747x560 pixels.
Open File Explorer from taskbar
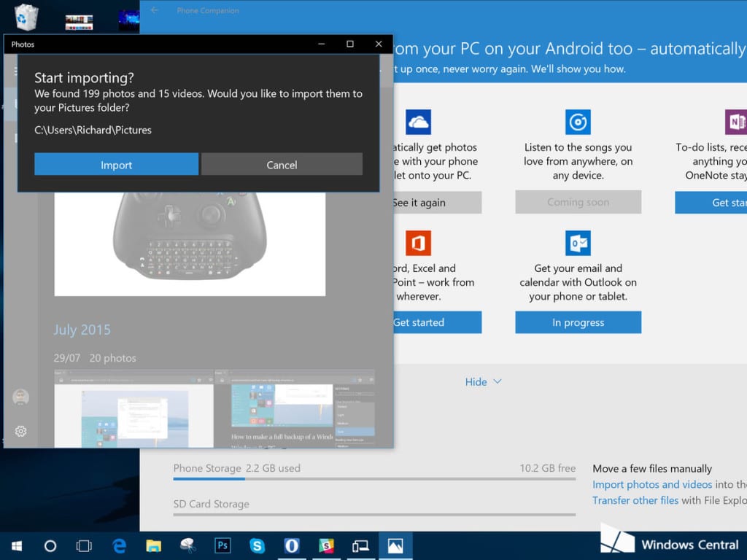[153, 545]
